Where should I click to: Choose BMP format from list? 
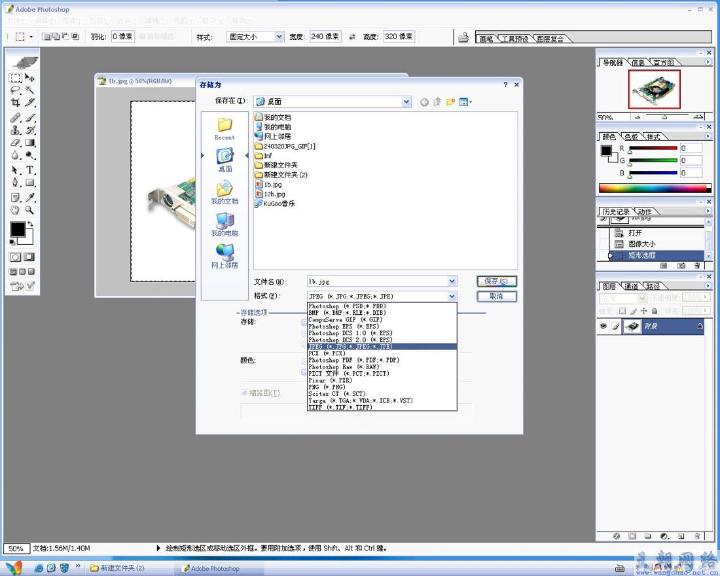click(382, 313)
